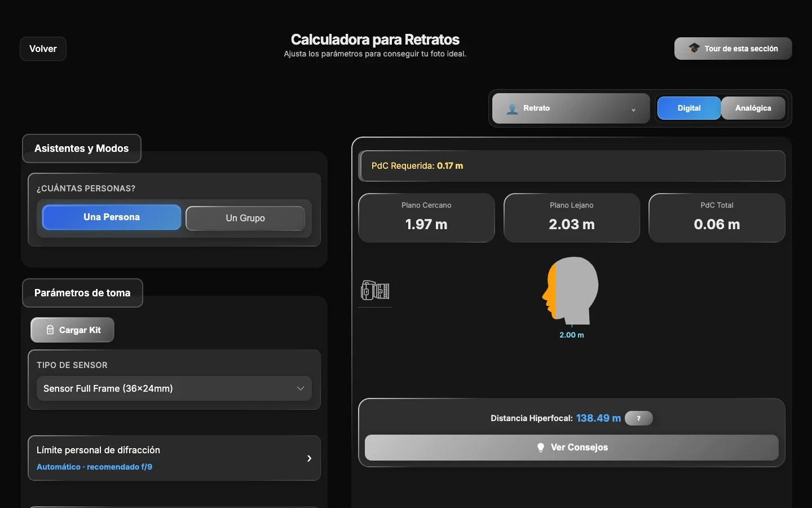Click the head silhouette subject graphic
This screenshot has width=812, height=508.
pos(571,290)
